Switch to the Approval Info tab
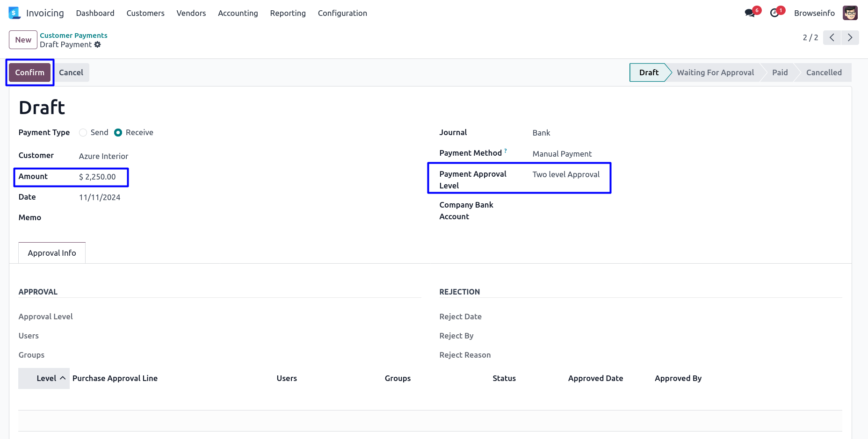 pos(52,253)
